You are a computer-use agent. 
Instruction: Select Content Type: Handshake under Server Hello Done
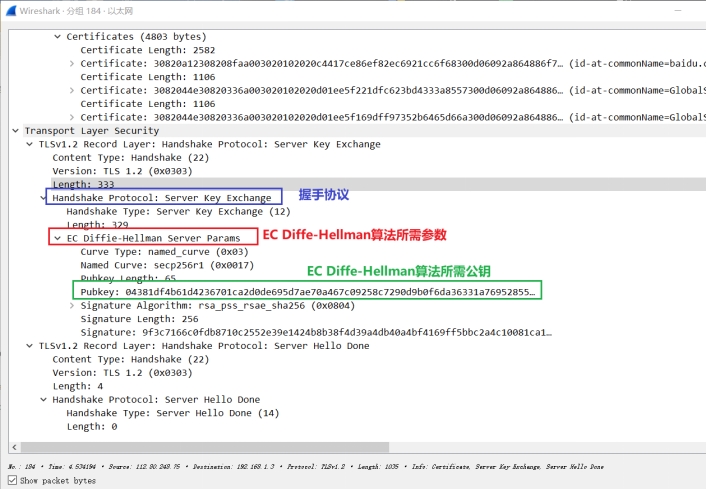click(x=130, y=359)
